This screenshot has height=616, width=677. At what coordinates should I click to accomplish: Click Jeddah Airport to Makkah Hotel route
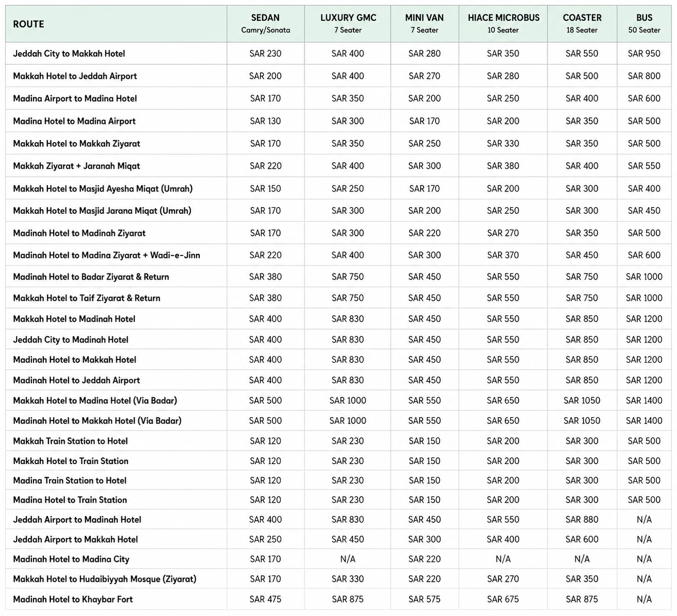(76, 539)
